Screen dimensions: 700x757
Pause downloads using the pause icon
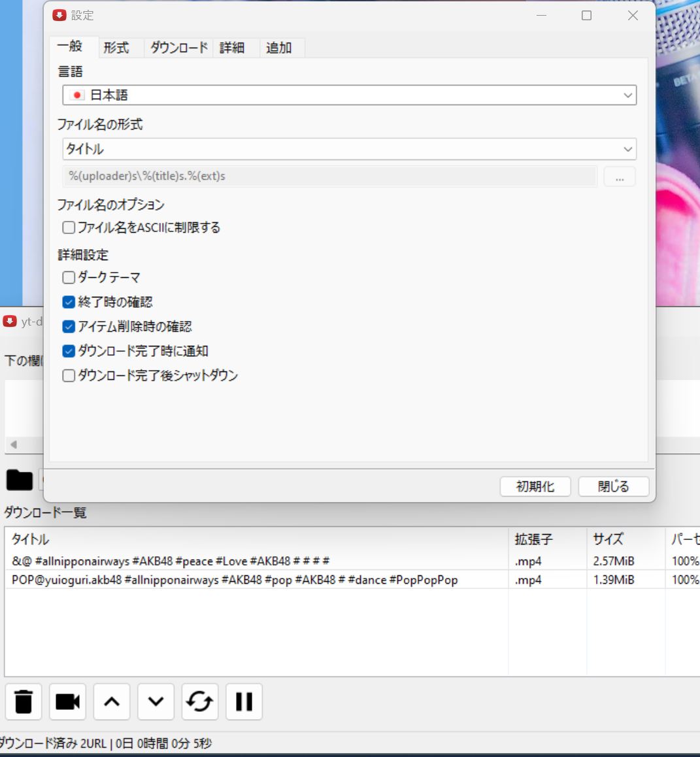[x=243, y=701]
